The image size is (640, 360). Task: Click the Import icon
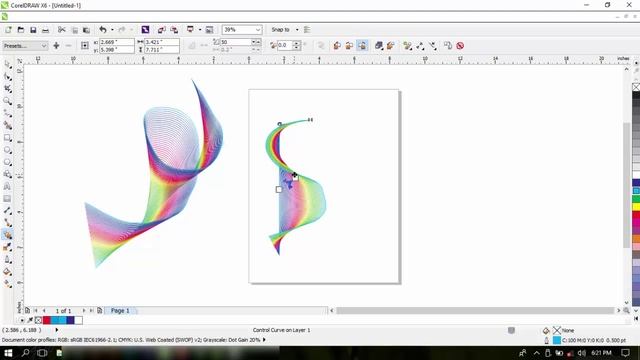tap(162, 30)
